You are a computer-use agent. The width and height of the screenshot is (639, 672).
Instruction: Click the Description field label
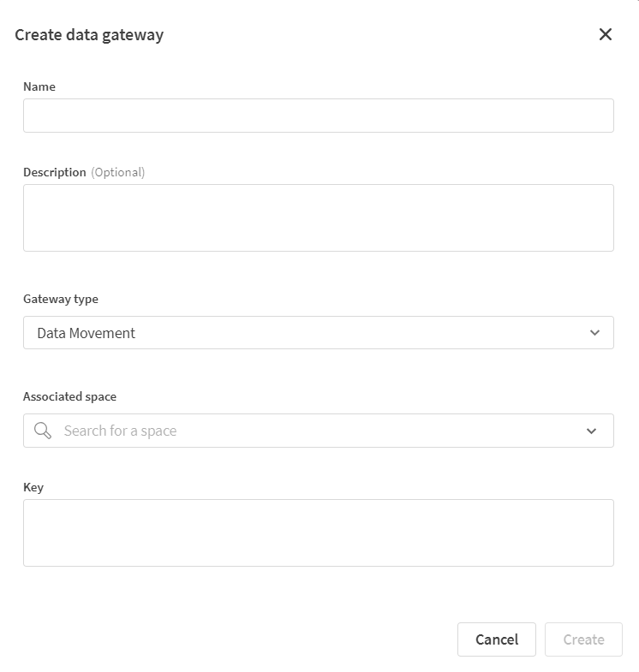click(x=55, y=172)
